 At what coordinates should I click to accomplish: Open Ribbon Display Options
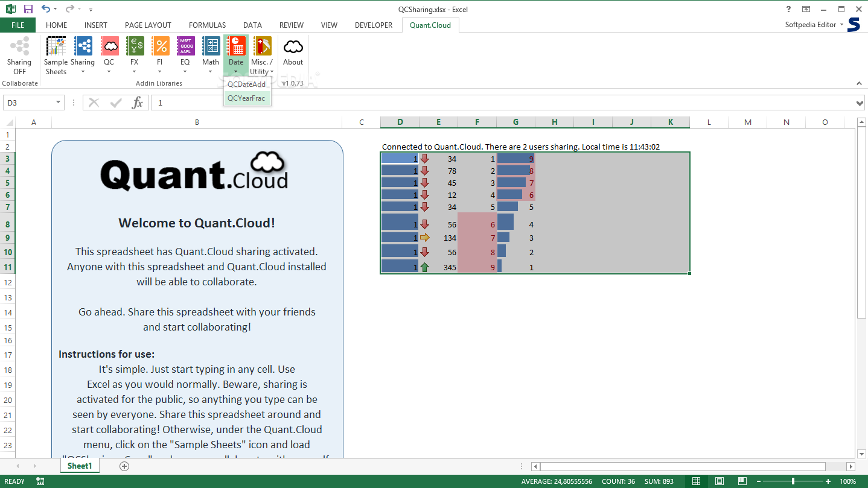(806, 9)
